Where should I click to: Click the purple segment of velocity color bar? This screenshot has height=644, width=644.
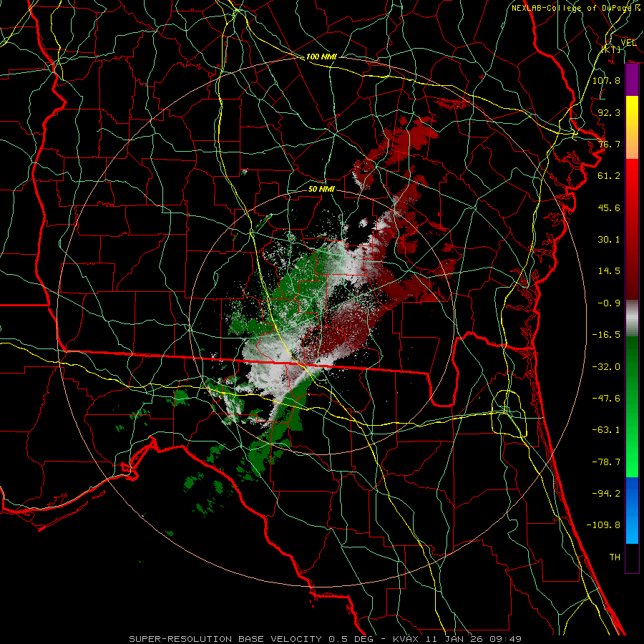(x=632, y=80)
